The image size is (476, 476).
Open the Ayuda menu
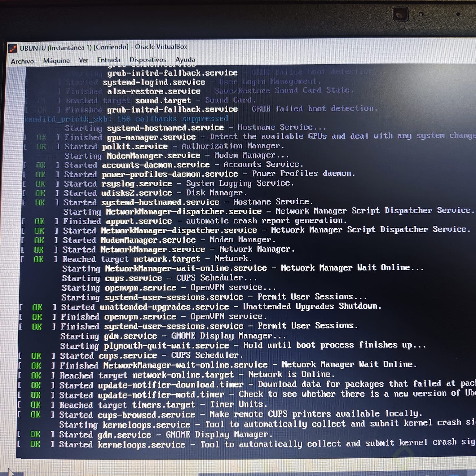[185, 59]
